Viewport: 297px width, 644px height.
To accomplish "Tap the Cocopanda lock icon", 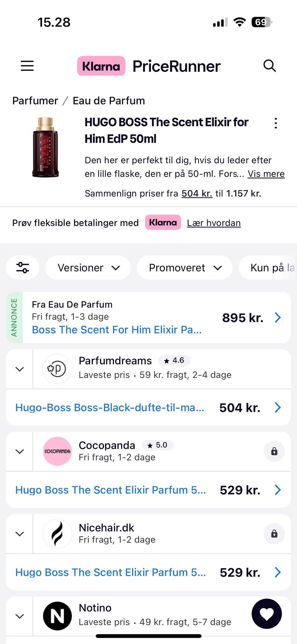I will [x=274, y=452].
